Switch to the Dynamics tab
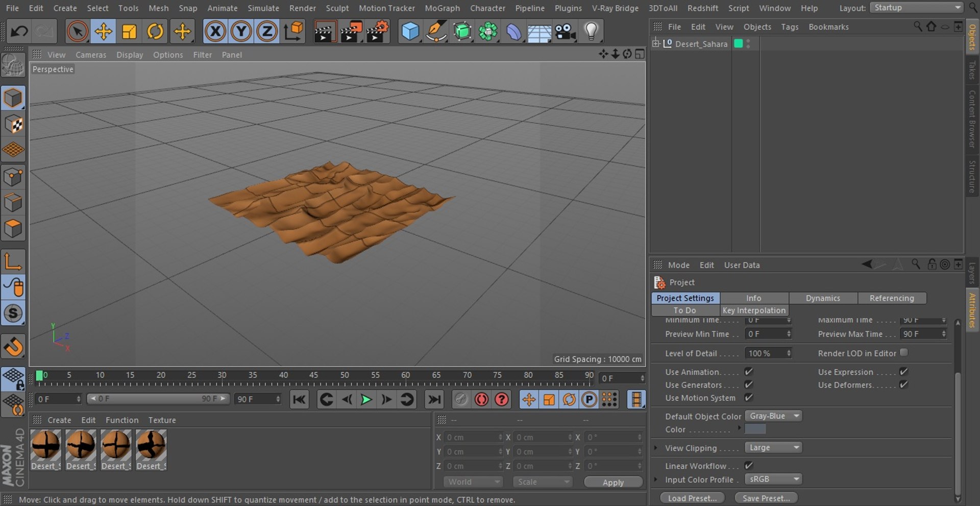980x506 pixels. pyautogui.click(x=823, y=298)
